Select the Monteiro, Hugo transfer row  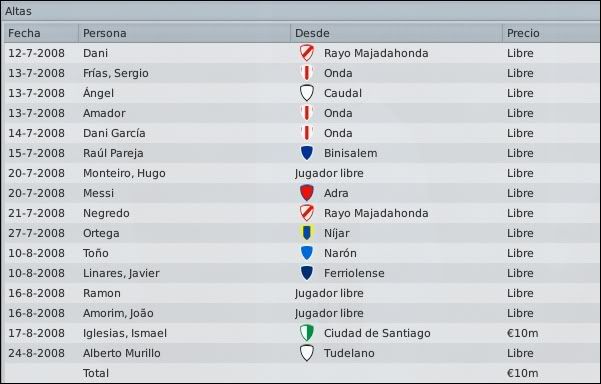pyautogui.click(x=302, y=173)
